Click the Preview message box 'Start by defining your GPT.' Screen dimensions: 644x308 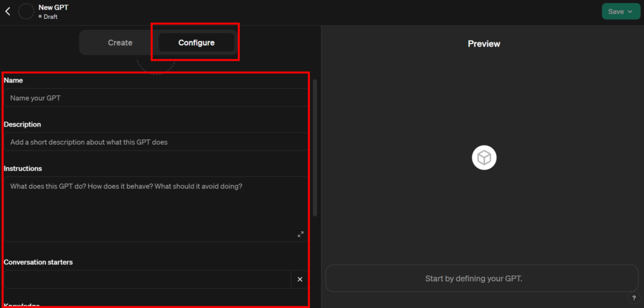coord(482,278)
